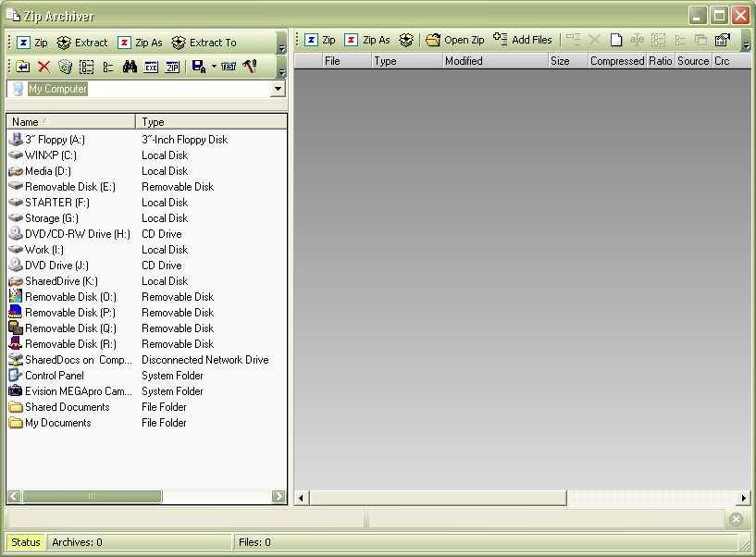Click Zip As in the right pane toolbar
This screenshot has height=557, width=756.
pos(368,40)
